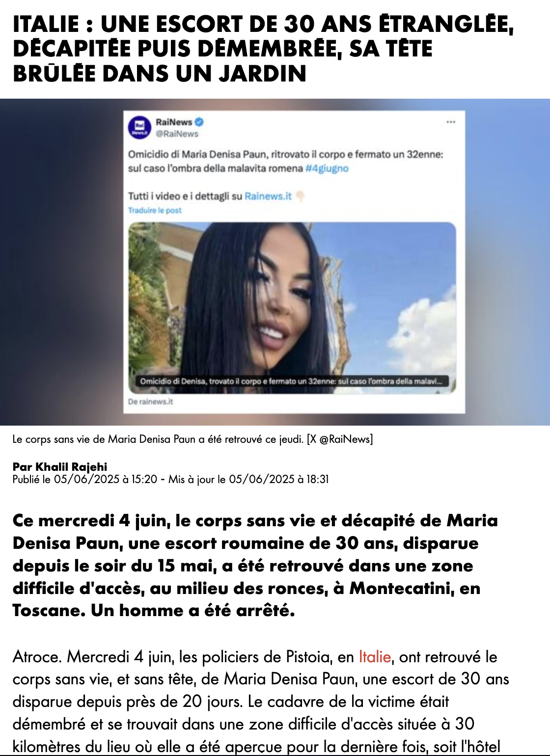The width and height of the screenshot is (550, 756).
Task: Click the 'Publié le 05/06/2025' date line
Action: 170,479
